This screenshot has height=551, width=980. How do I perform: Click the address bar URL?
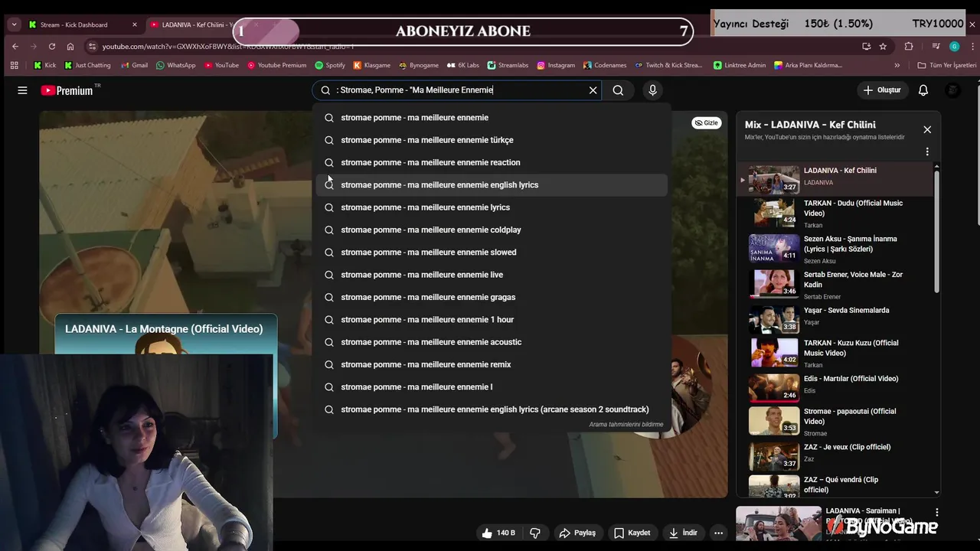click(228, 46)
